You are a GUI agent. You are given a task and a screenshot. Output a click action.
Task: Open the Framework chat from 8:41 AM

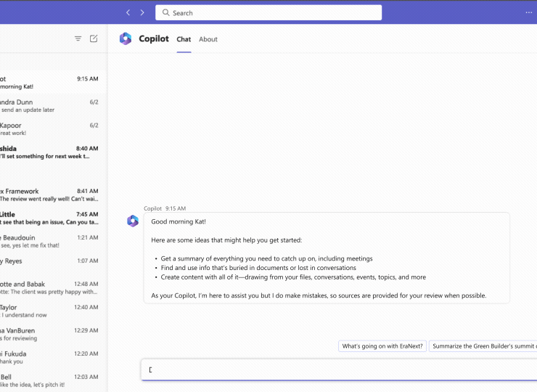pyautogui.click(x=49, y=195)
